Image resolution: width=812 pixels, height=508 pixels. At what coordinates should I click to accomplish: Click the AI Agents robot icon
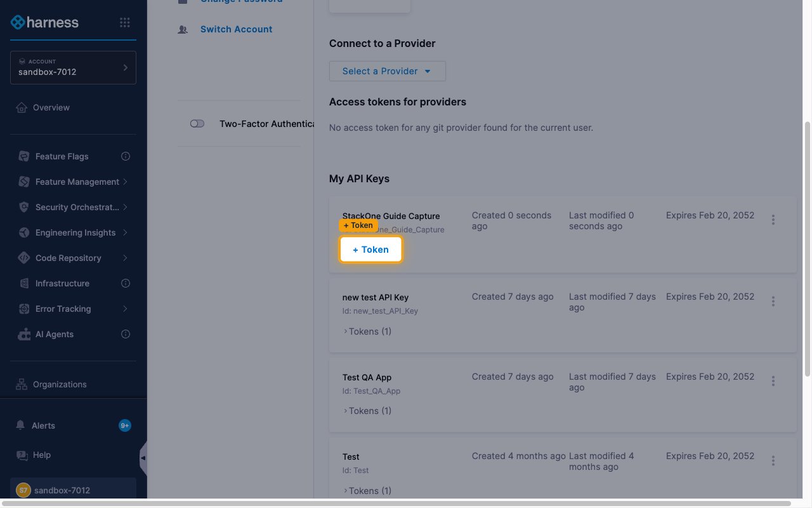pyautogui.click(x=24, y=334)
